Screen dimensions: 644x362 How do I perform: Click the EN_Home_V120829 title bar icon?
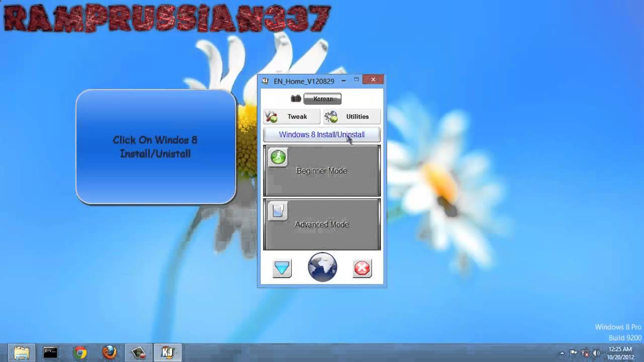[266, 81]
